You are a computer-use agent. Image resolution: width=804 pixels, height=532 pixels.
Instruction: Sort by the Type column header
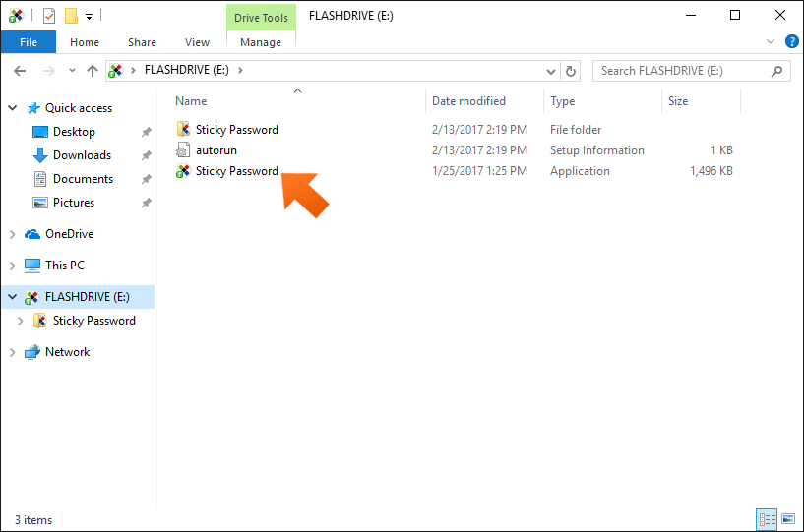tap(563, 101)
